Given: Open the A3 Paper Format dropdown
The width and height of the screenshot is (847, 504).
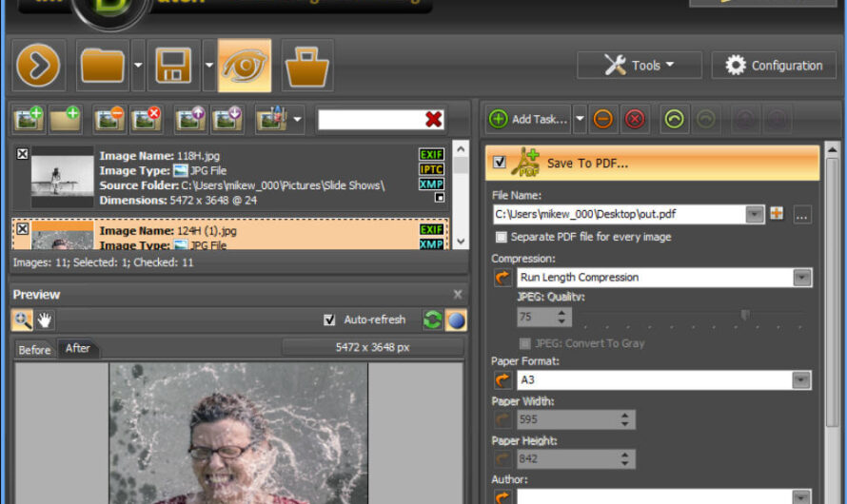Looking at the screenshot, I should point(801,379).
